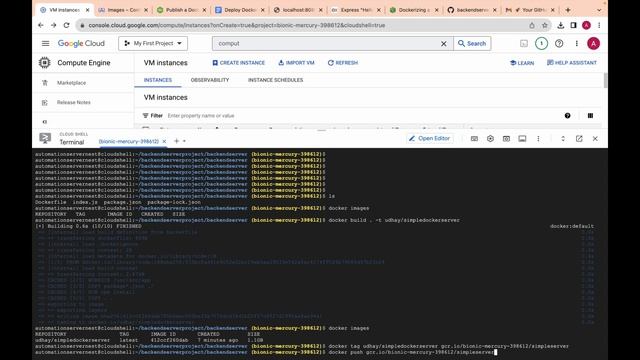Open the LEARN panel
The width and height of the screenshot is (640, 360).
tap(522, 63)
